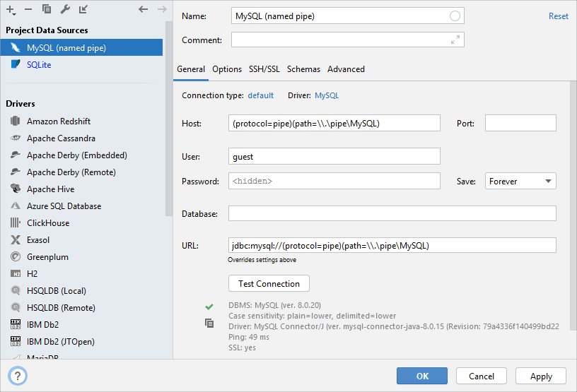Viewport: 577px width, 392px height.
Task: Click the duplicate data source icon
Action: tap(47, 9)
